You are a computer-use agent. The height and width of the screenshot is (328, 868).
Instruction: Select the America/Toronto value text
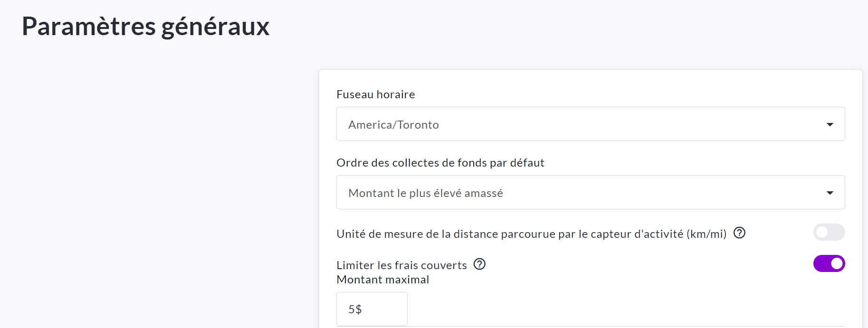[x=393, y=125]
